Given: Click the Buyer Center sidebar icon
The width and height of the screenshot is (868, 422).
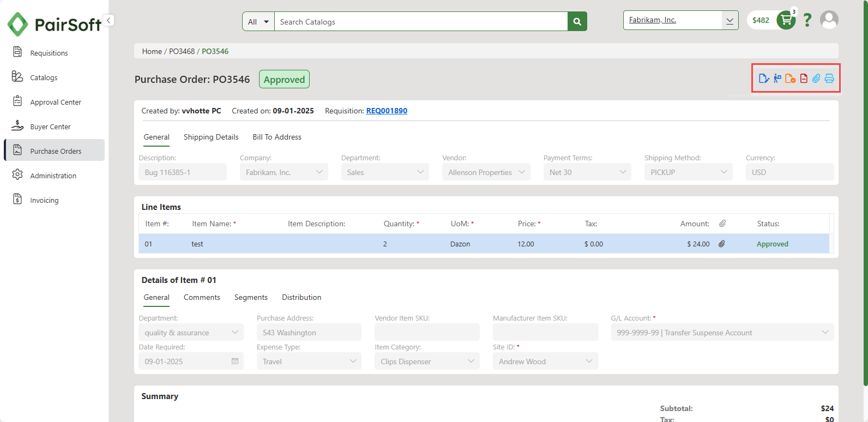Looking at the screenshot, I should (17, 125).
